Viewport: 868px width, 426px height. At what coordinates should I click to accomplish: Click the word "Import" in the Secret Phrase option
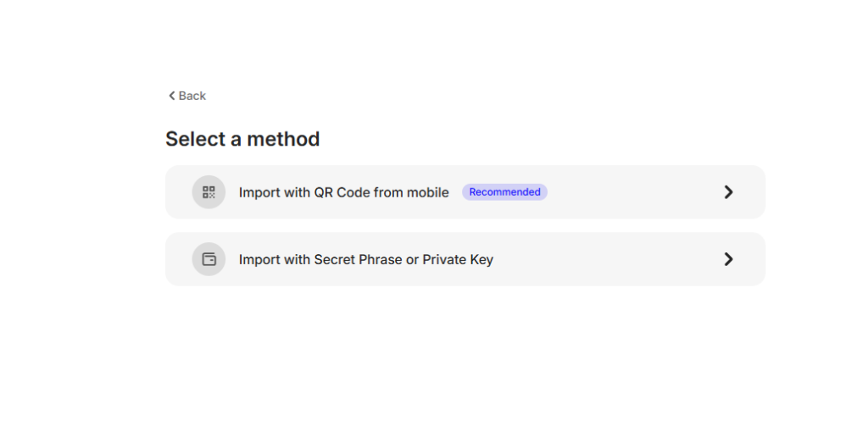pyautogui.click(x=259, y=259)
